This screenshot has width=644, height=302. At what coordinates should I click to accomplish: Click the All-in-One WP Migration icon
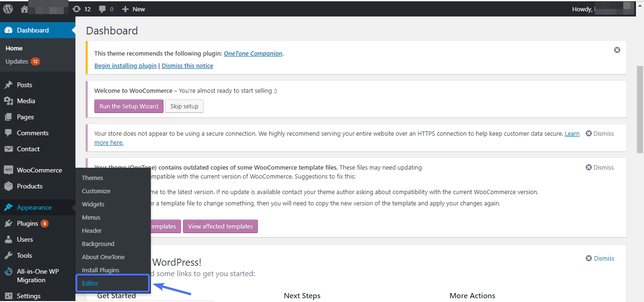[8, 272]
